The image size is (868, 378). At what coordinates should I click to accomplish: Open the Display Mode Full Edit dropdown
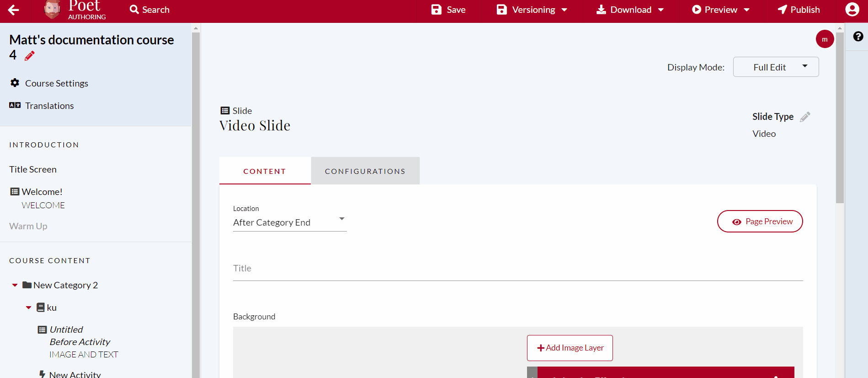776,67
